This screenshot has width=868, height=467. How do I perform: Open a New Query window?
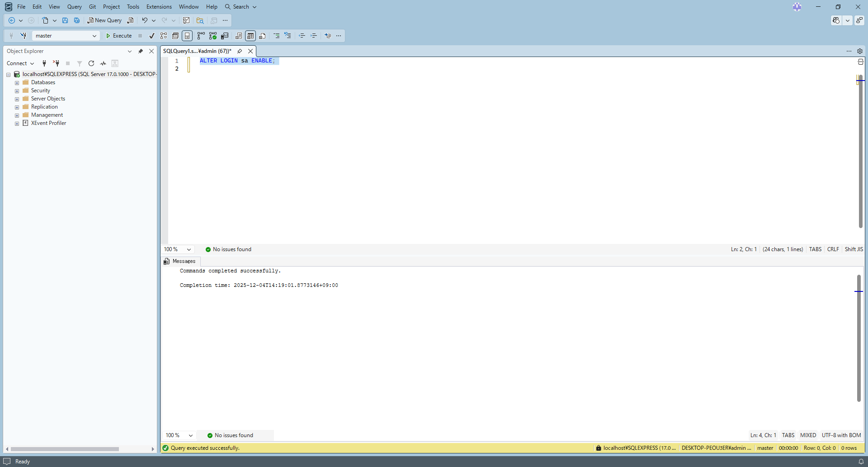coord(104,20)
